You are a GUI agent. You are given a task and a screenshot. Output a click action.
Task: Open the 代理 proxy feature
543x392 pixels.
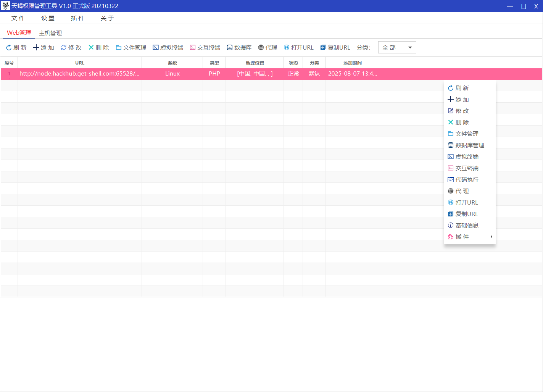click(267, 47)
